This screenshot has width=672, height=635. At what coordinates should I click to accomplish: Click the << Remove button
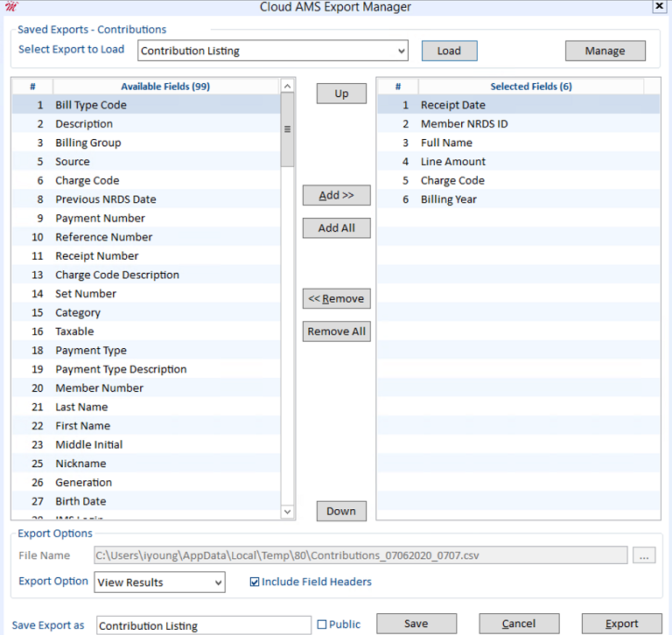click(x=336, y=298)
